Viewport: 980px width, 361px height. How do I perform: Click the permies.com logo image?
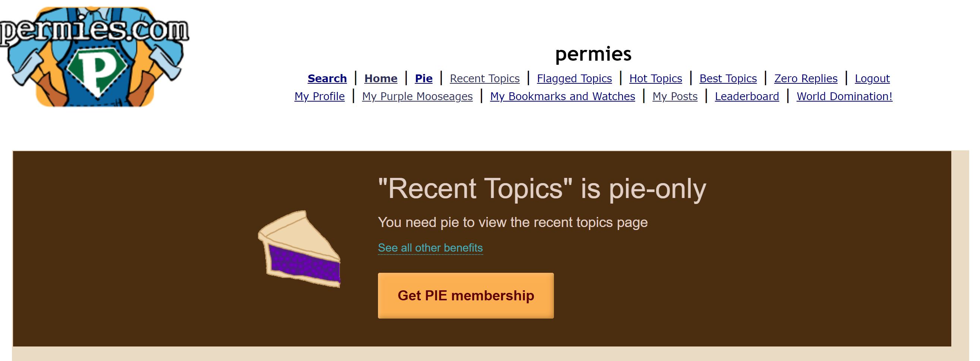tap(94, 56)
